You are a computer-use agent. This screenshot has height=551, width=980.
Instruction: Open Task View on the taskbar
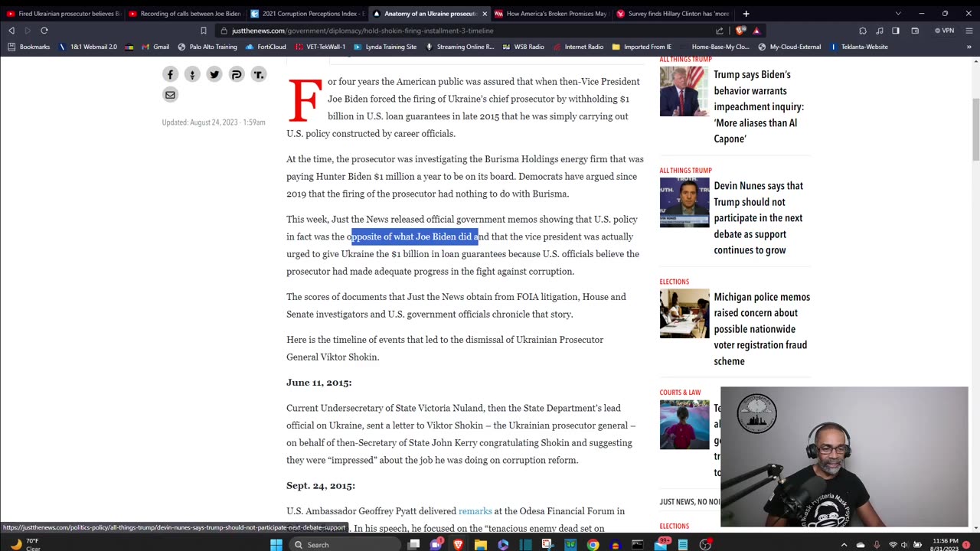(x=413, y=545)
